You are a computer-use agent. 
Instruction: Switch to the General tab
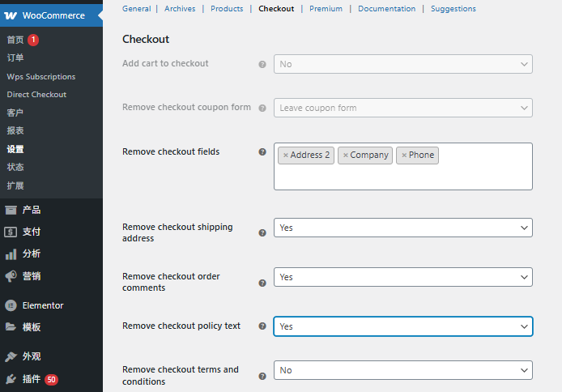136,9
